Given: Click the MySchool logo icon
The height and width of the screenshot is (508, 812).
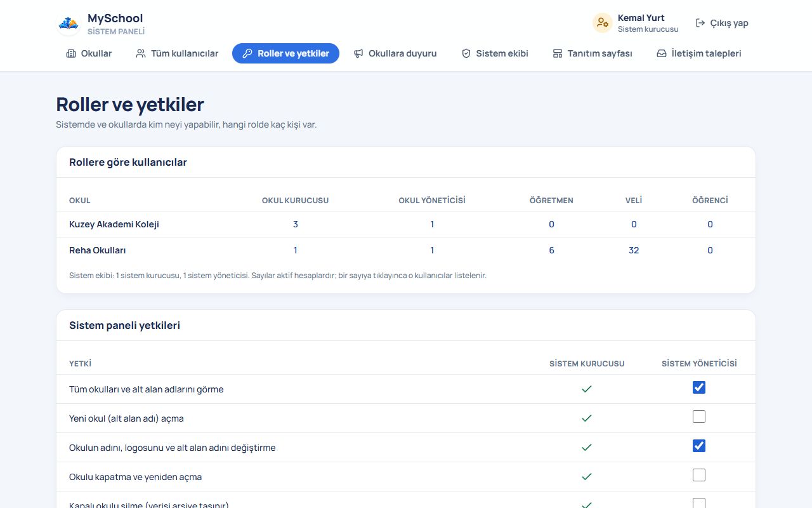Looking at the screenshot, I should 69,23.
